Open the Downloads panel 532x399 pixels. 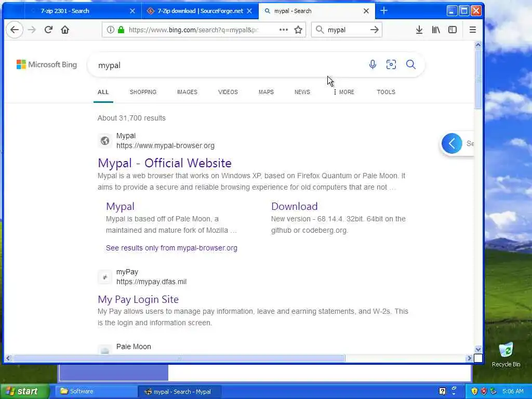pyautogui.click(x=419, y=30)
